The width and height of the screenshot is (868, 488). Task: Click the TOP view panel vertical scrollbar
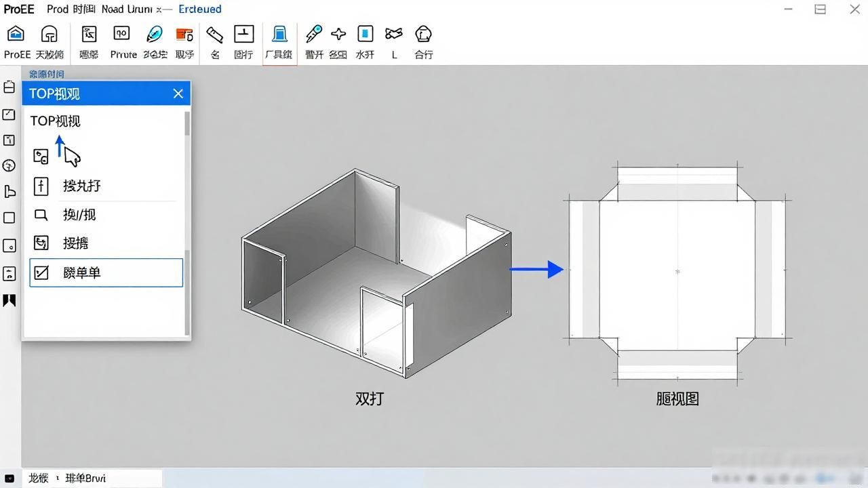tap(187, 222)
